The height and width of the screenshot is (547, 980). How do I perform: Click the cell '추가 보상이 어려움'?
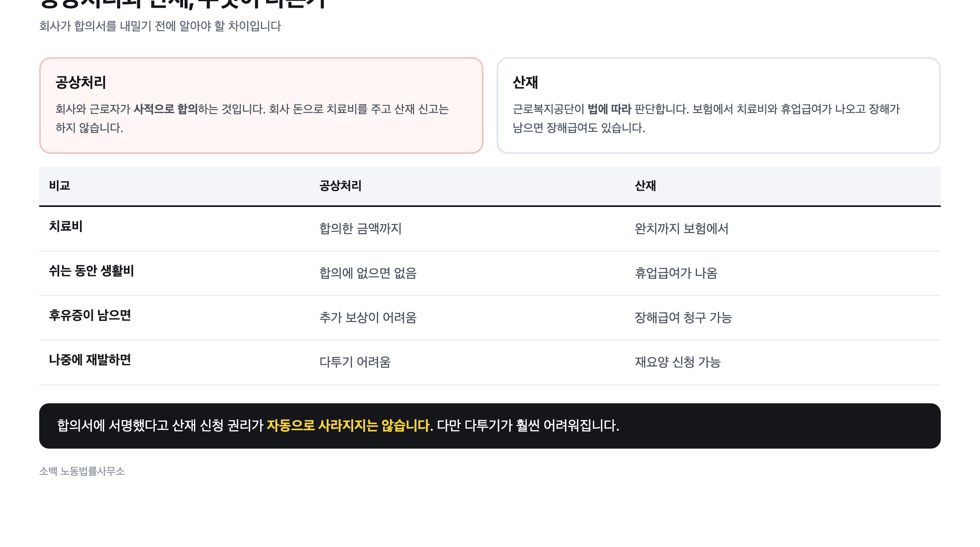click(x=368, y=318)
